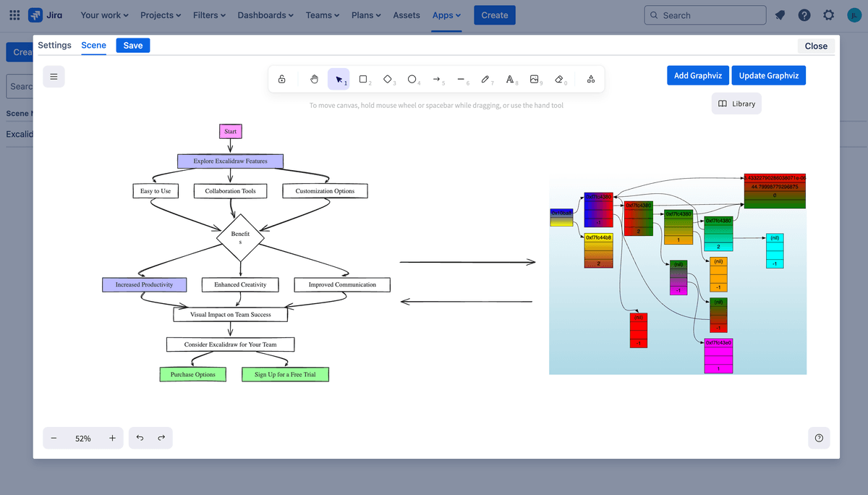
Task: Go to Jira home logo
Action: [46, 15]
